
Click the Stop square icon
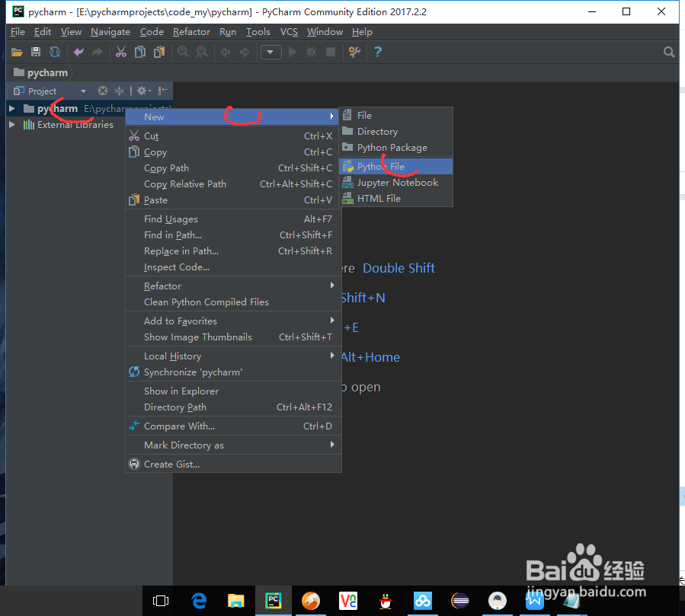pyautogui.click(x=331, y=53)
